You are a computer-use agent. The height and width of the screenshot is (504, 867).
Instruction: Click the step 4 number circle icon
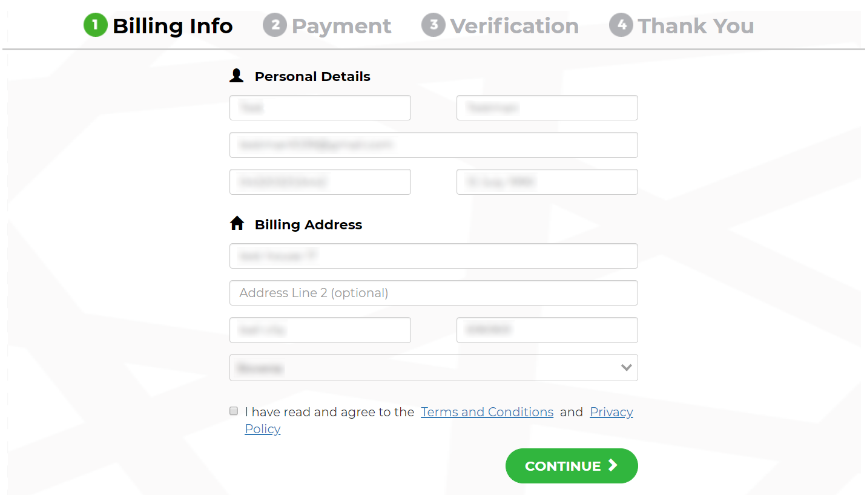(x=621, y=25)
